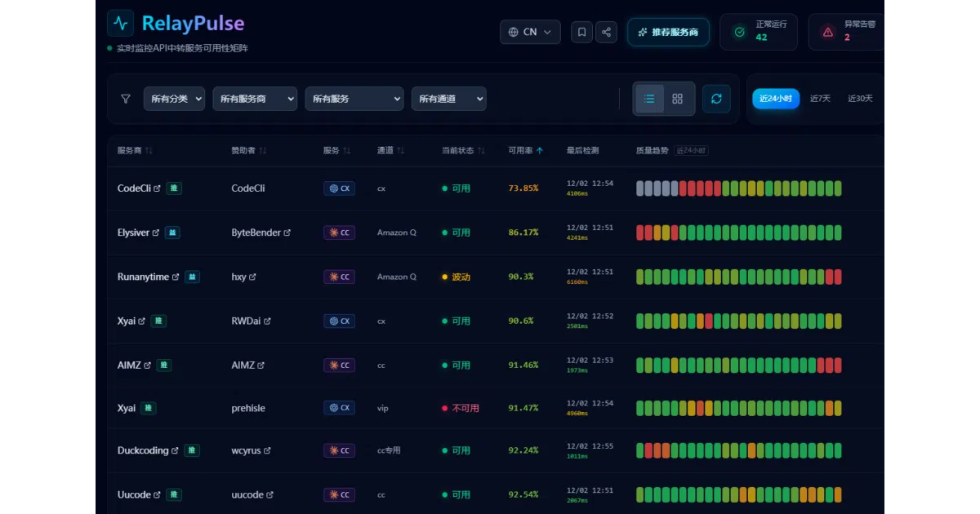Viewport: 980px width, 514px height.
Task: Switch to grid view mode
Action: coord(677,99)
